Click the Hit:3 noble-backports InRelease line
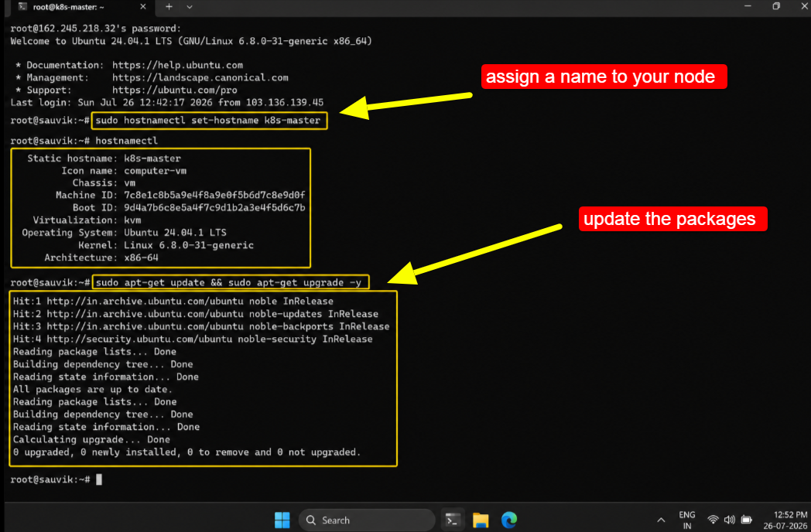Viewport: 811px width, 532px height. [x=201, y=326]
